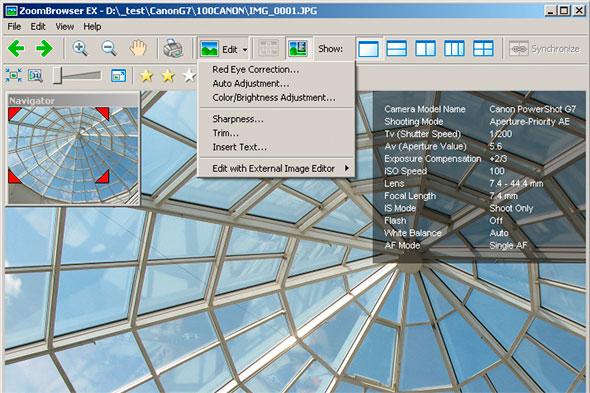Click the Exposure Compensation label
The height and width of the screenshot is (393, 590).
point(433,159)
